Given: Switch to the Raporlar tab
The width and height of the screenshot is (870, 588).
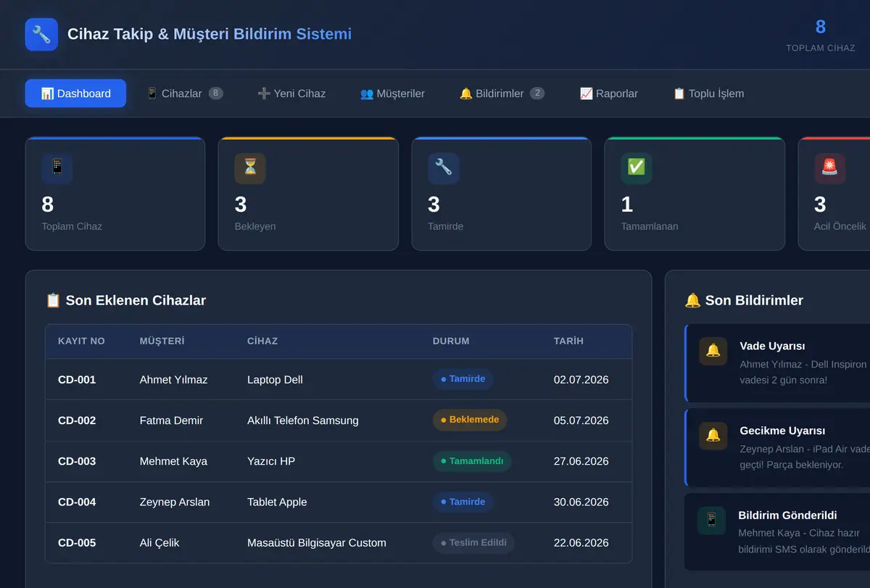Looking at the screenshot, I should [x=609, y=94].
